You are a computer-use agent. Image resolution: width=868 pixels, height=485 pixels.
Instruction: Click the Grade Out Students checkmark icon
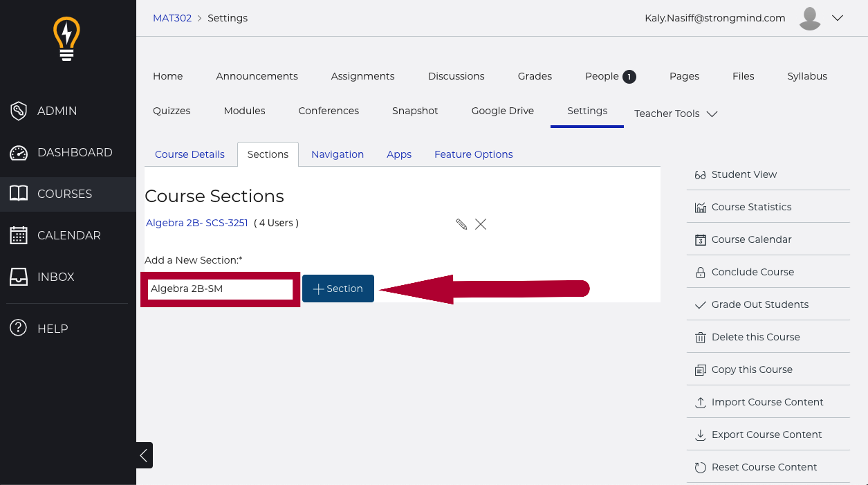[700, 304]
